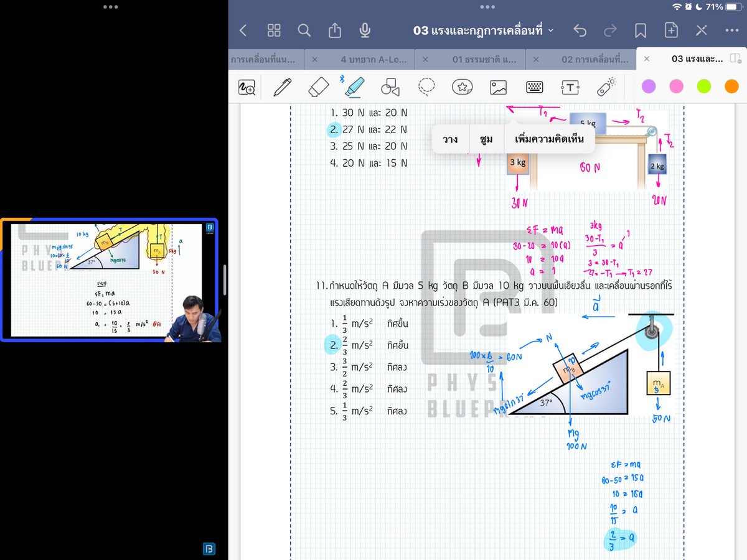Screen dimensions: 747x560
Task: Select the Pen tool
Action: (283, 87)
